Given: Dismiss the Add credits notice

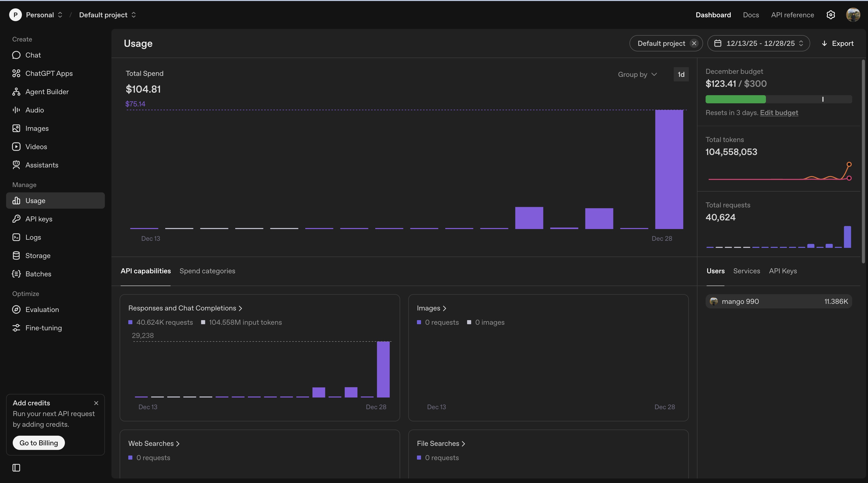Looking at the screenshot, I should pos(96,403).
